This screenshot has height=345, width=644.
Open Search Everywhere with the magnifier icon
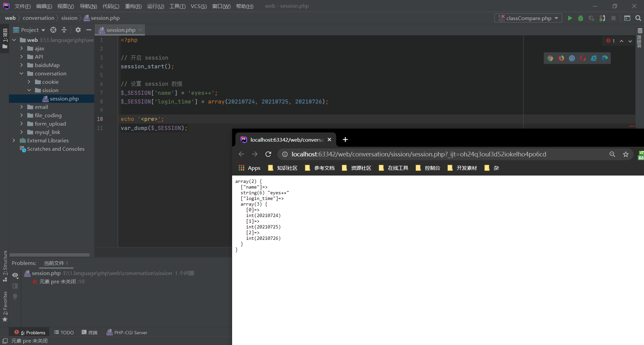coord(638,18)
